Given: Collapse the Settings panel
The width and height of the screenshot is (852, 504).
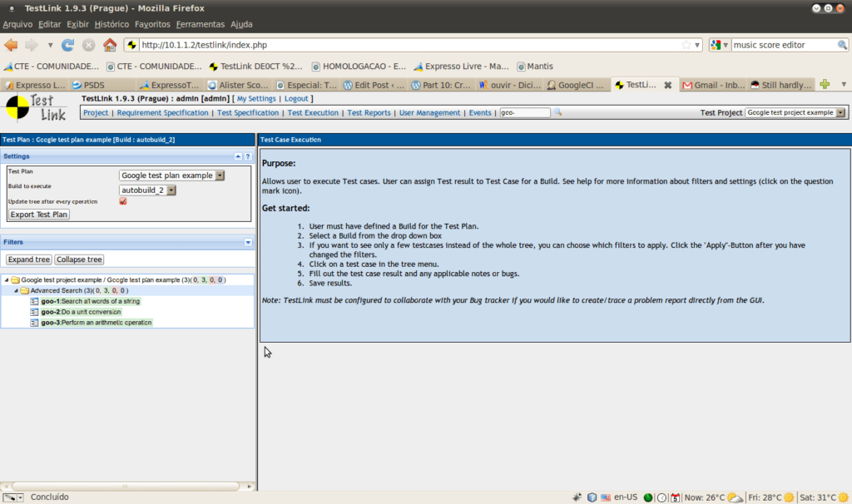Looking at the screenshot, I should pyautogui.click(x=237, y=156).
